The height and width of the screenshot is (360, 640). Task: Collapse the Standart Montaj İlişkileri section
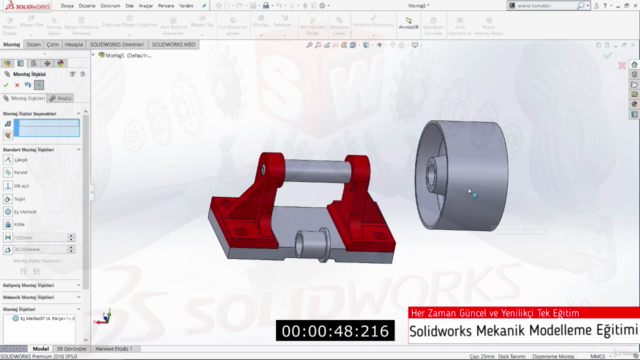[x=78, y=149]
